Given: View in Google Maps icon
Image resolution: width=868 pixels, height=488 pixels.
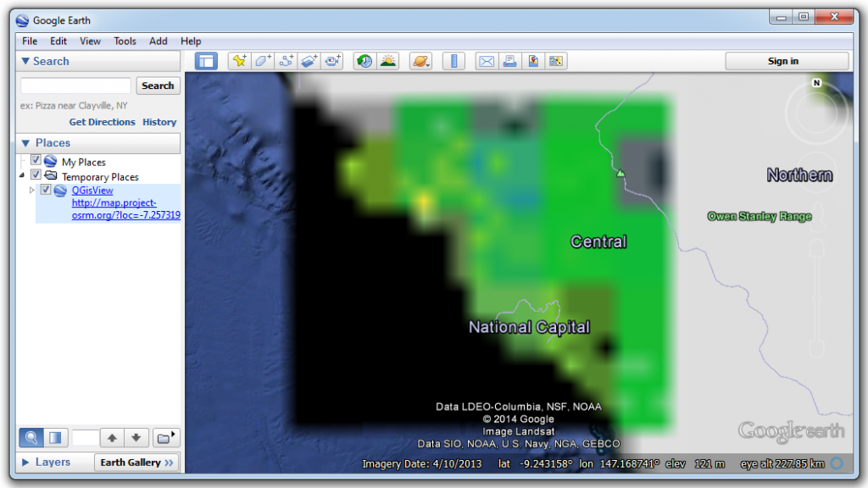Looking at the screenshot, I should click(533, 61).
